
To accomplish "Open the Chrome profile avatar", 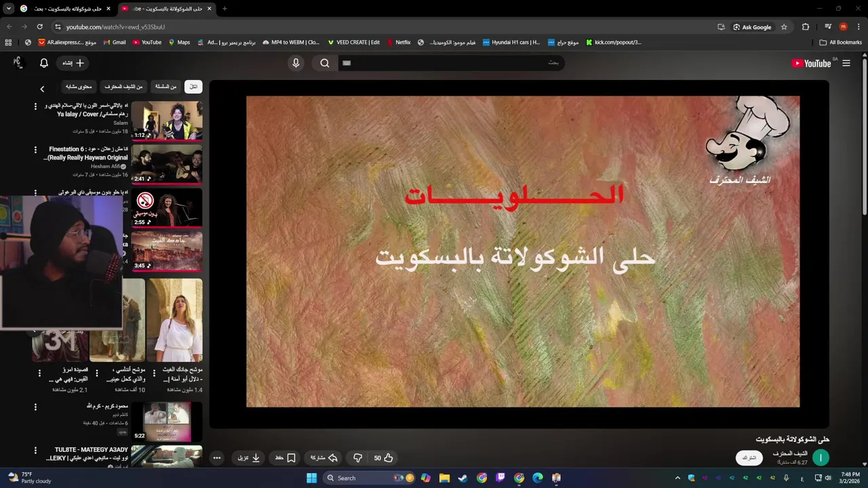I will 843,27.
